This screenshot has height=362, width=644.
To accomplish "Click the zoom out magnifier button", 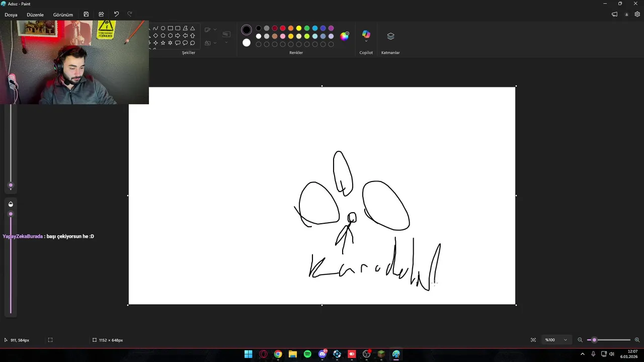I will coord(580,340).
